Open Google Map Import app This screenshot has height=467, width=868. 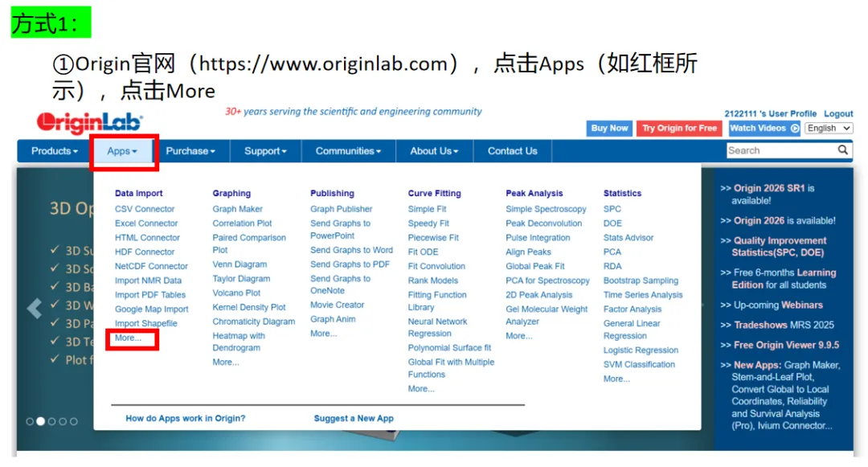point(151,309)
